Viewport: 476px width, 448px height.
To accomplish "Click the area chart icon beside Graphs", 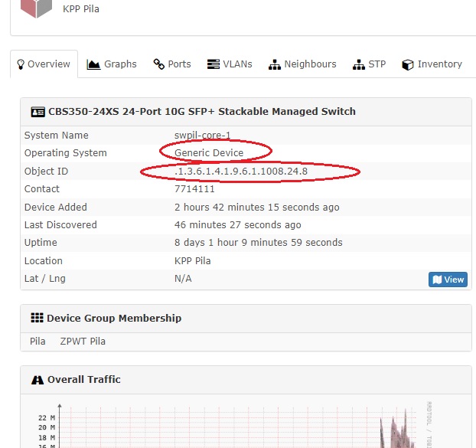I will pyautogui.click(x=93, y=64).
